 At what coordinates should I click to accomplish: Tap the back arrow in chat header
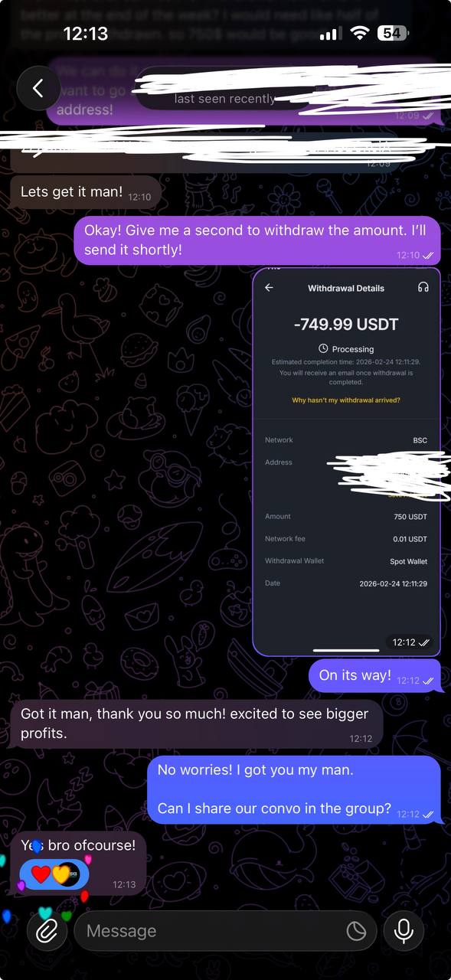point(38,88)
